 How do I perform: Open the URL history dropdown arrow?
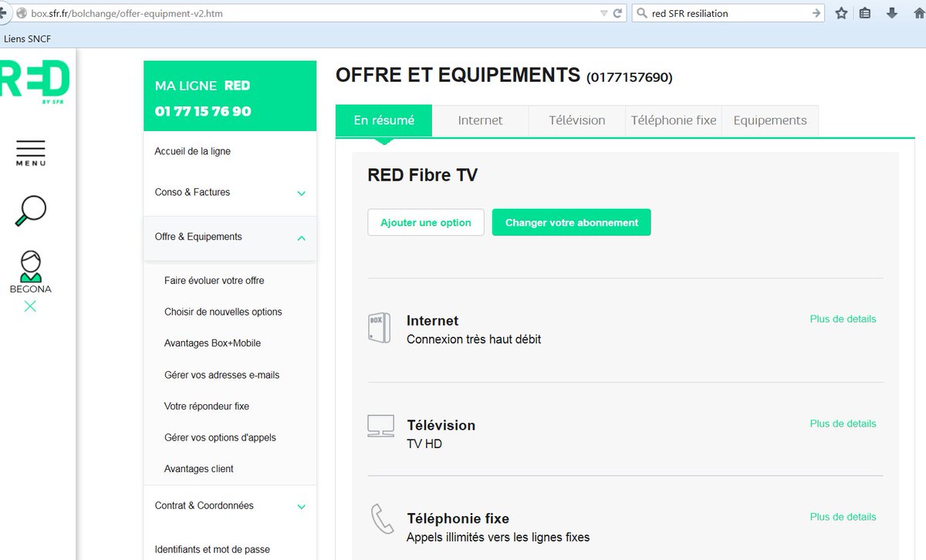tap(603, 13)
